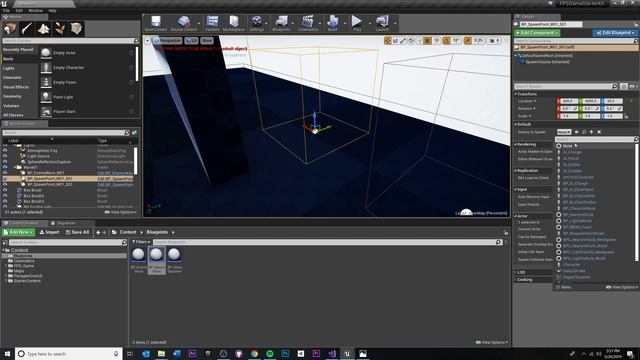Click the Launch toolbar icon

[382, 23]
